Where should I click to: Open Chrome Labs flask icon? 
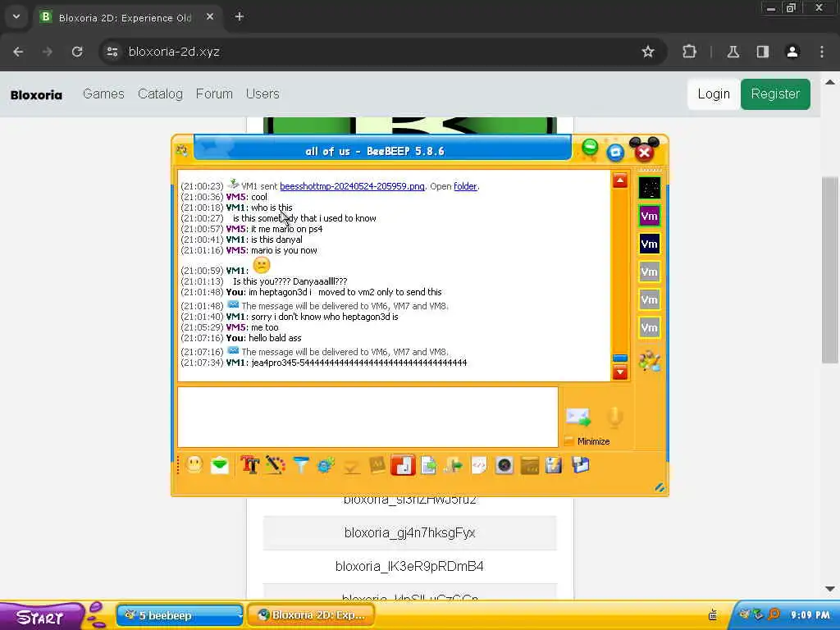(x=733, y=52)
